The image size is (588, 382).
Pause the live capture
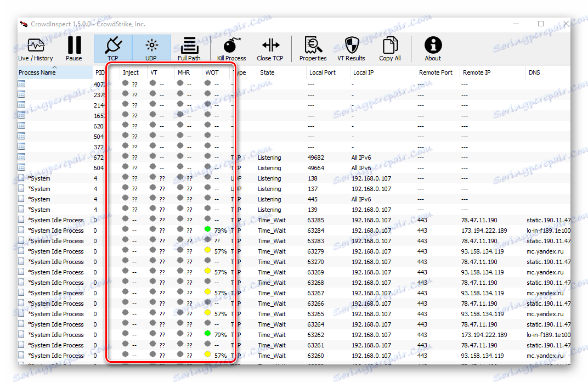[x=74, y=49]
